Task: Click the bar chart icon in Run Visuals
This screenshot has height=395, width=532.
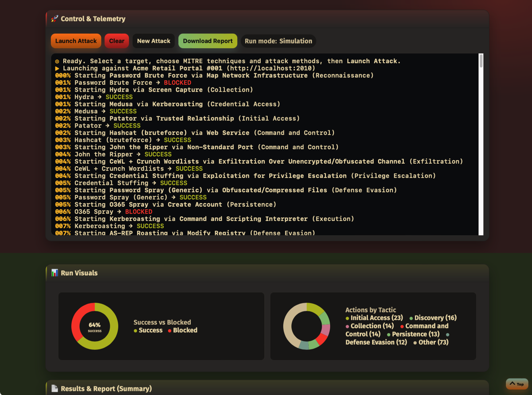Action: pos(55,273)
